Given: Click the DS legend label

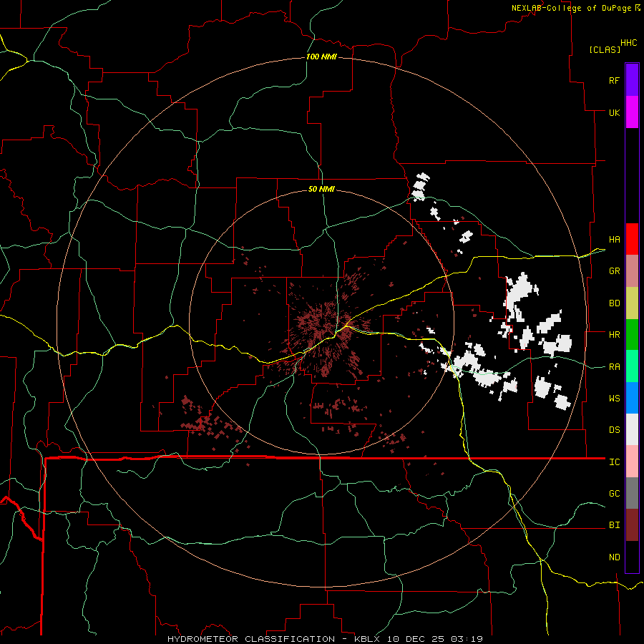Looking at the screenshot, I should click(614, 430).
